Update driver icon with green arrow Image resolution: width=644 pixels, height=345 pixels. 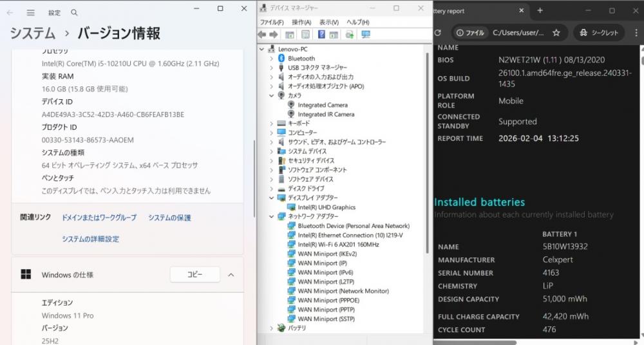pyautogui.click(x=350, y=35)
